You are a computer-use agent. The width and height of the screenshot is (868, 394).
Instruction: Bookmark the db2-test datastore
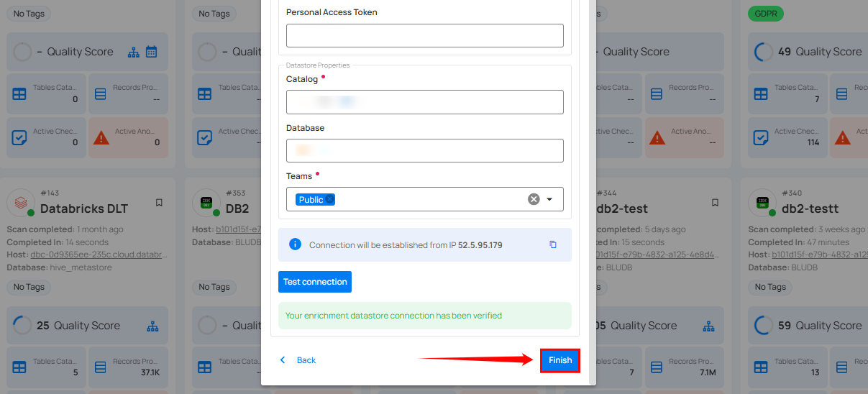(x=715, y=203)
